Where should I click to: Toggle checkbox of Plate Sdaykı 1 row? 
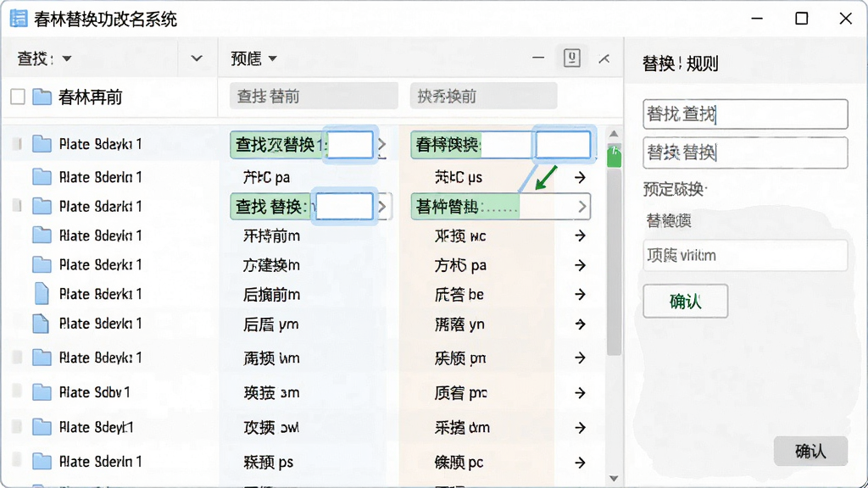pos(17,144)
